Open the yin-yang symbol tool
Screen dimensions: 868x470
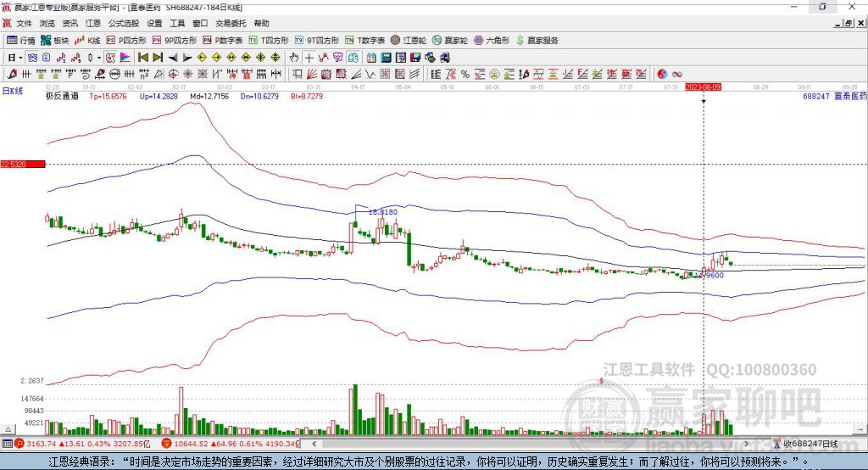coord(662,75)
